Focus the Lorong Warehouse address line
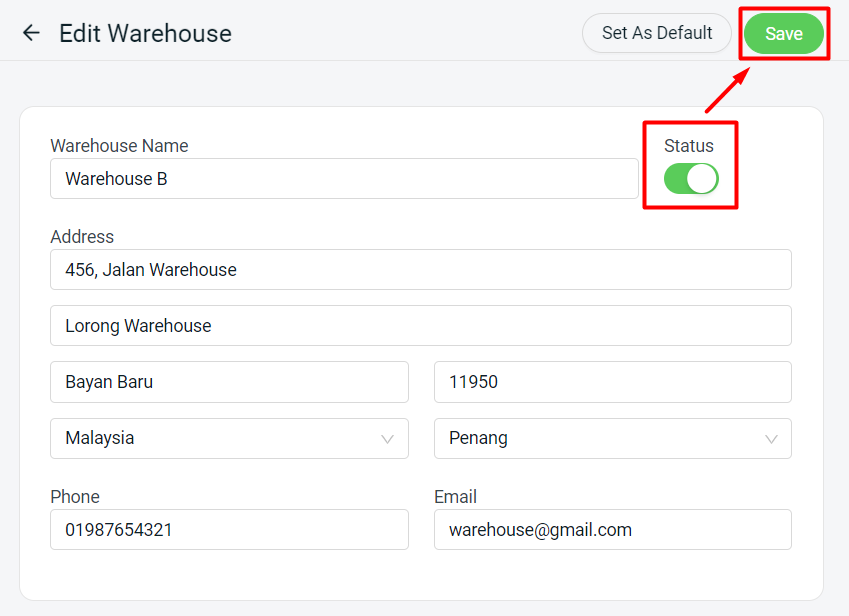This screenshot has width=849, height=616. pos(420,326)
